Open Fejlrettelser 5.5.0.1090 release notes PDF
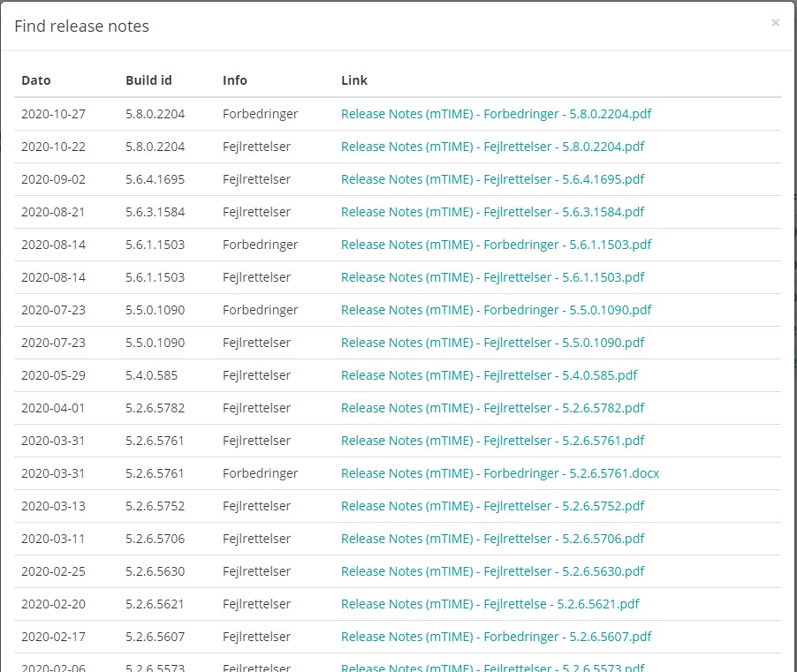This screenshot has height=672, width=797. [x=492, y=343]
